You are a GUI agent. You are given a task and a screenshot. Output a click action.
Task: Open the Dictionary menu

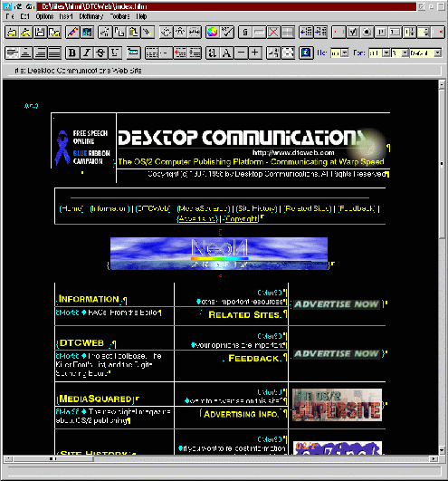point(91,16)
